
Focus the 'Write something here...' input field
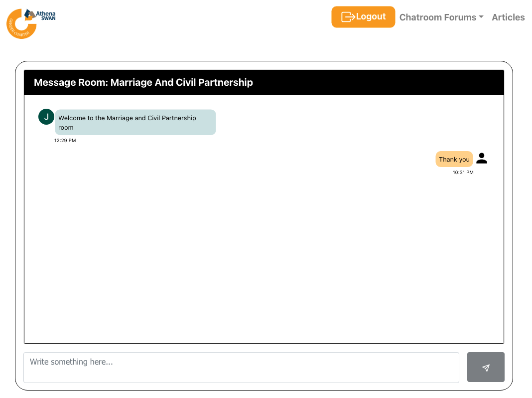click(241, 368)
